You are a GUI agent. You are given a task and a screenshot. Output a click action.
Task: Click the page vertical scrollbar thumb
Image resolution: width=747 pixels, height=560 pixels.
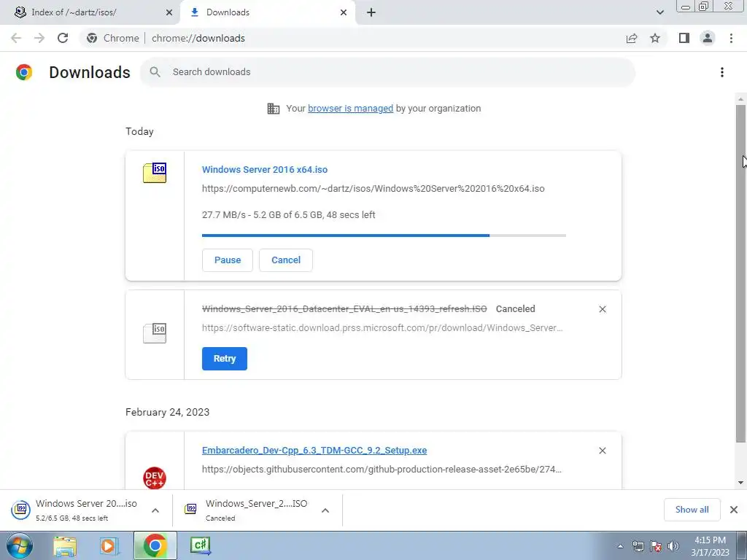tap(740, 274)
